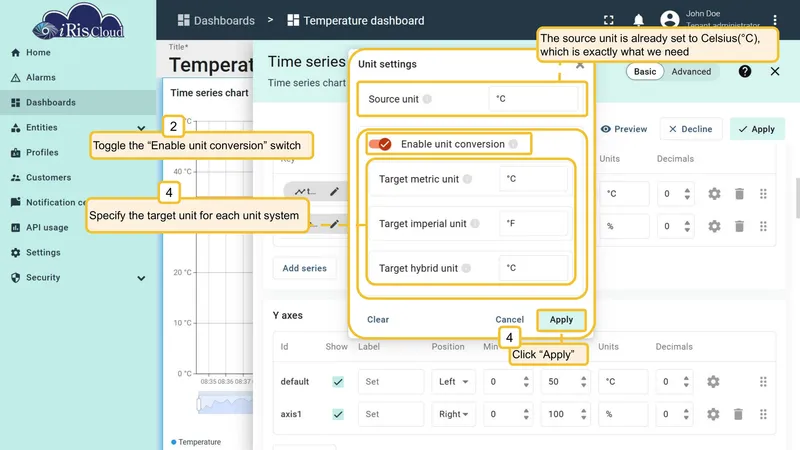Switch to Advanced mode
The height and width of the screenshot is (450, 800).
point(691,71)
